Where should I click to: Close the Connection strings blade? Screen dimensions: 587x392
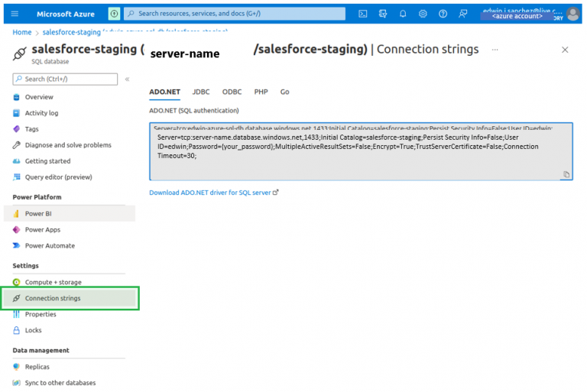[565, 50]
